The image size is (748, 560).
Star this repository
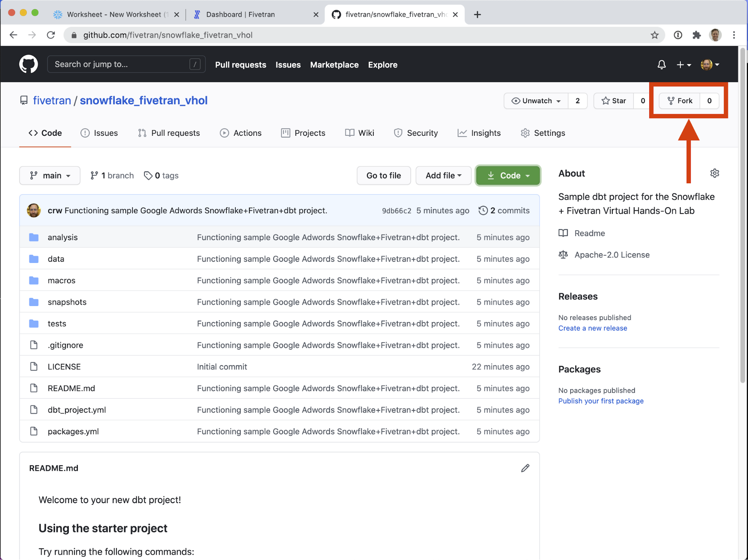click(614, 101)
